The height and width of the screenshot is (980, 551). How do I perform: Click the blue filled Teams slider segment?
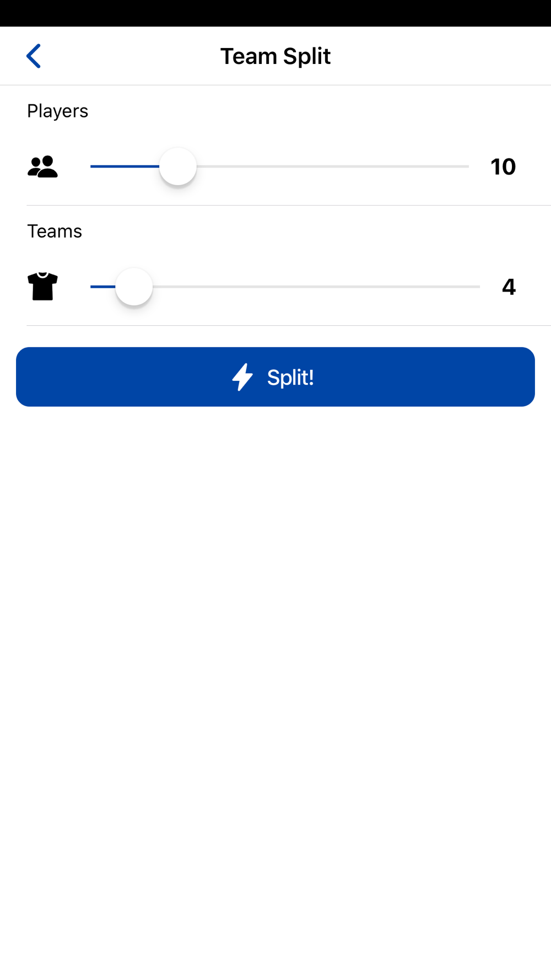coord(103,287)
